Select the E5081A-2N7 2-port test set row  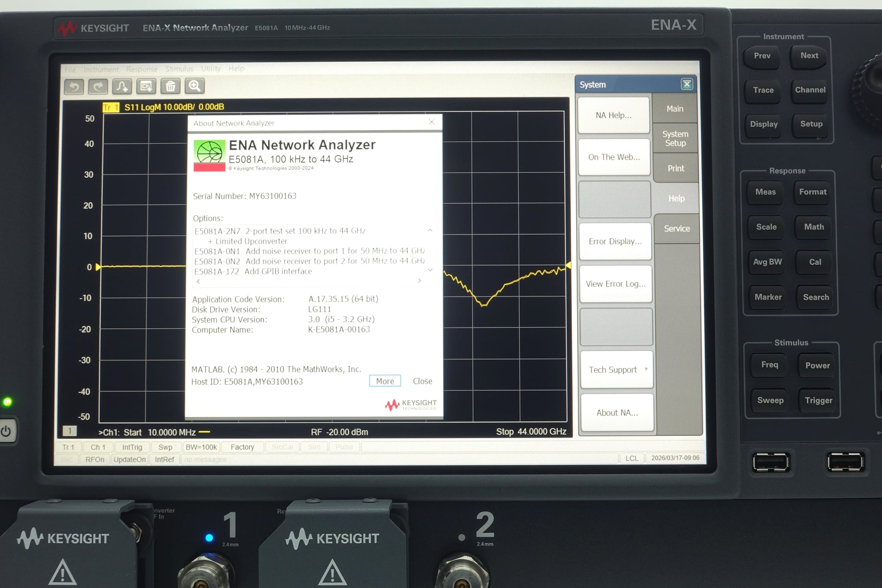(280, 231)
